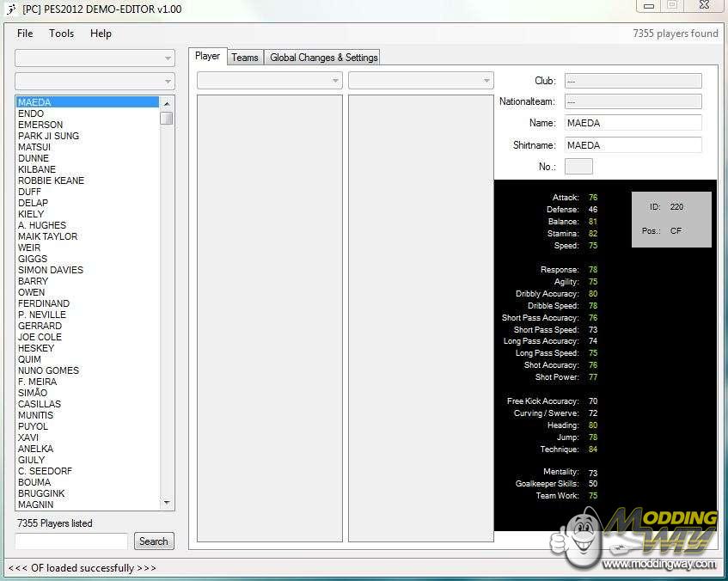Open the Help menu
This screenshot has height=581, width=728.
point(101,34)
